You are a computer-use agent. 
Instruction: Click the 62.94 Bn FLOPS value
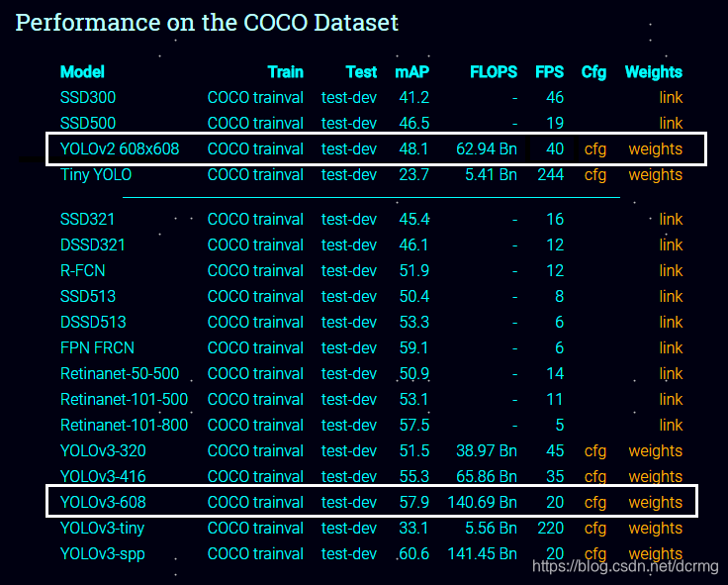[x=487, y=149]
